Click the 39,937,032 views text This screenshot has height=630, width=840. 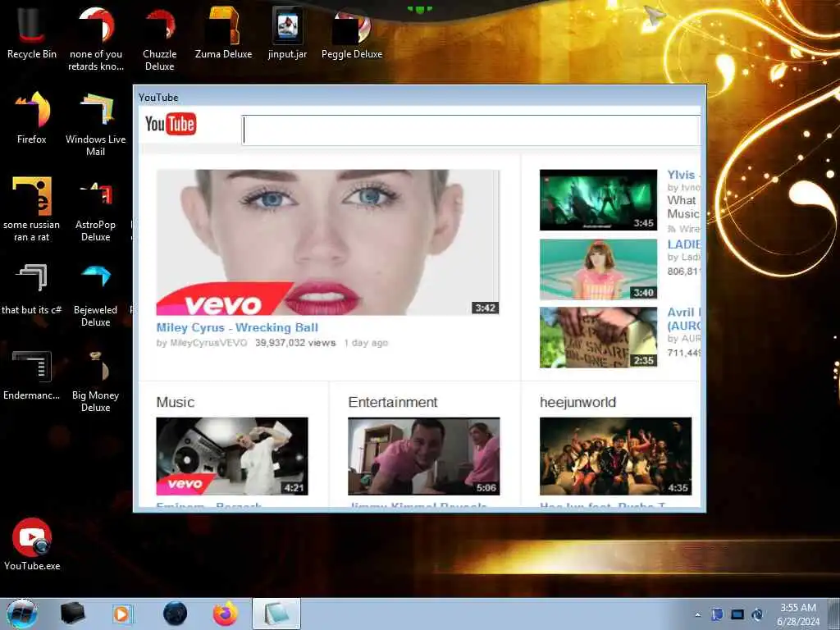click(x=295, y=343)
